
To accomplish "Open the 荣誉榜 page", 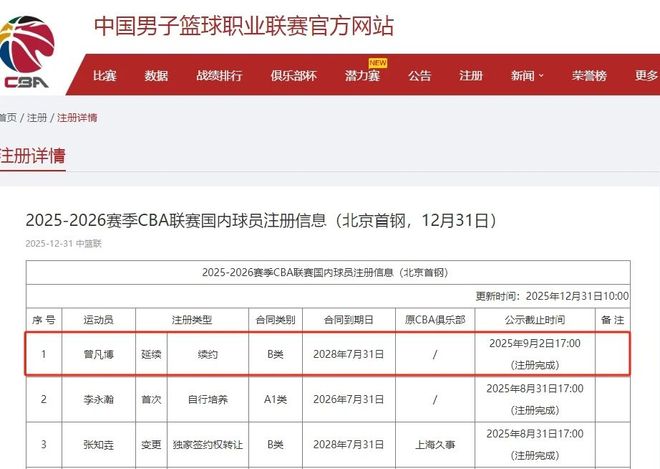I will [589, 76].
